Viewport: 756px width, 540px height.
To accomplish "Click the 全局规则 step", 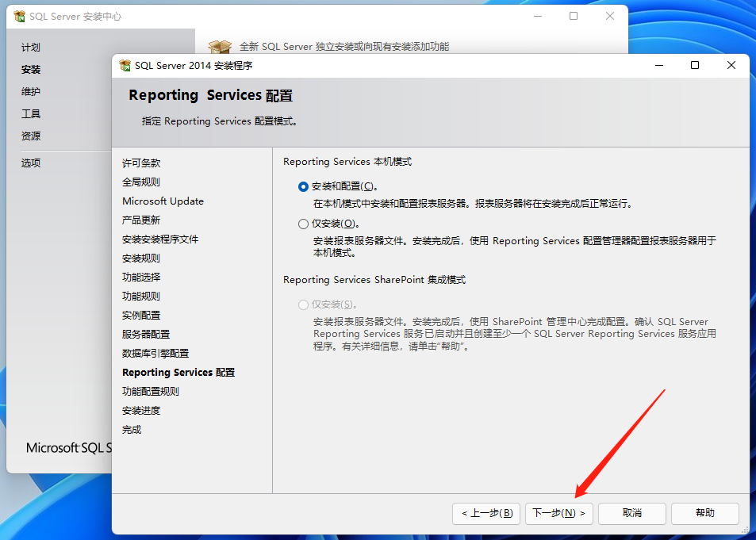I will pos(141,182).
